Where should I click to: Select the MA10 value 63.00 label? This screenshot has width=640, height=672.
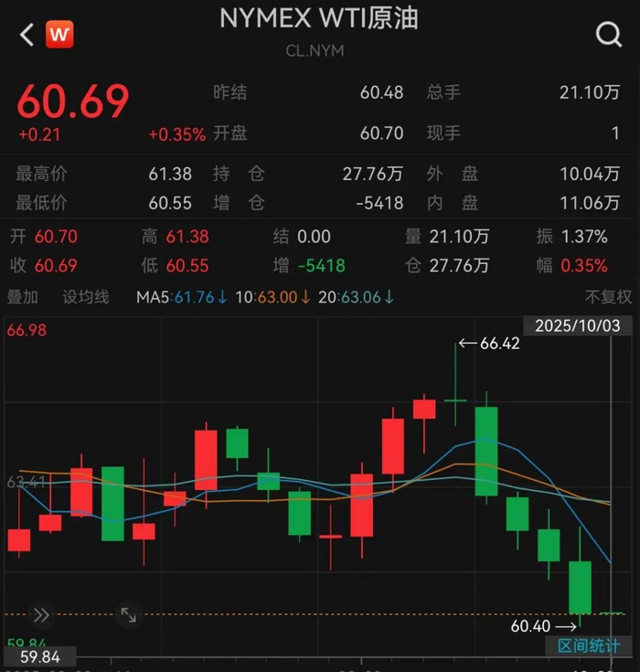click(x=272, y=297)
